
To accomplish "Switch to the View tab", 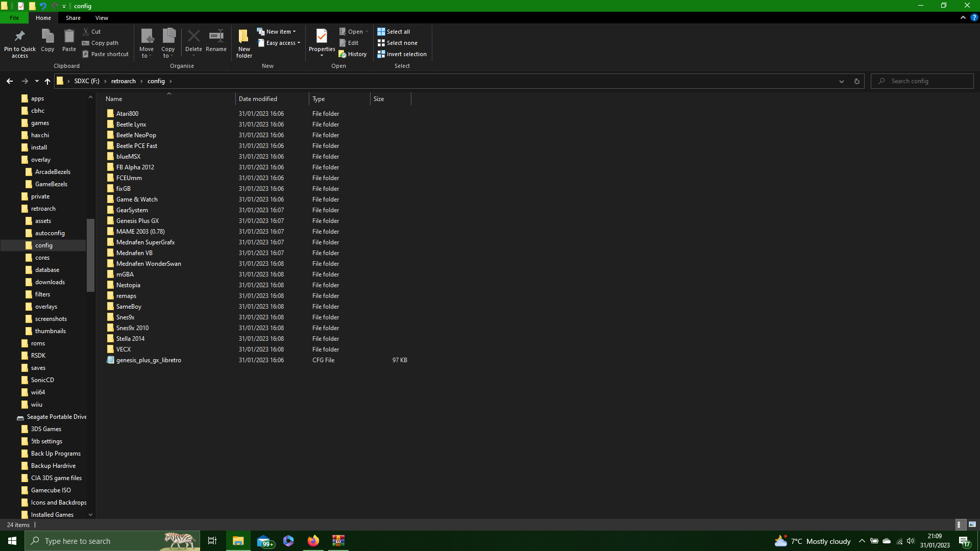I will tap(102, 18).
